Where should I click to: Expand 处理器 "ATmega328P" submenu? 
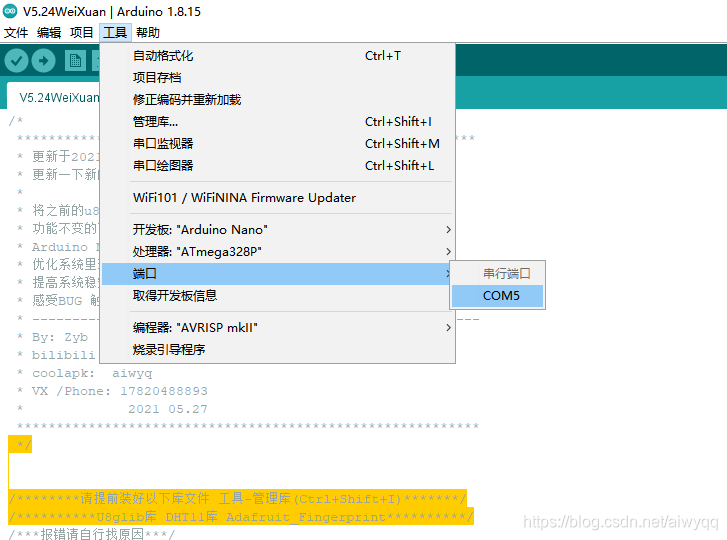277,252
